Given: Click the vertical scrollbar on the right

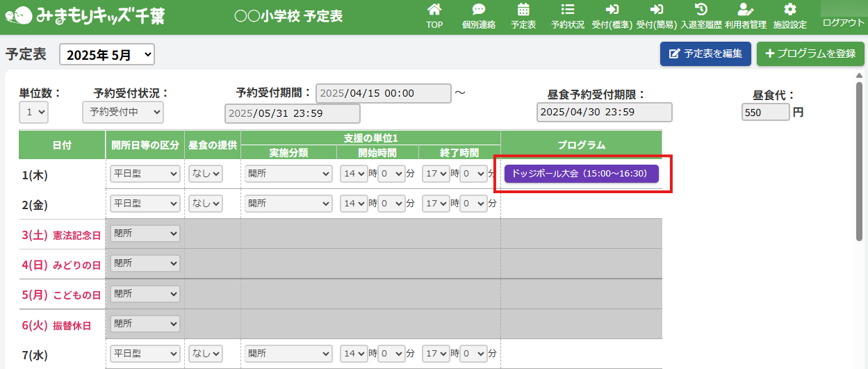Looking at the screenshot, I should (x=860, y=160).
